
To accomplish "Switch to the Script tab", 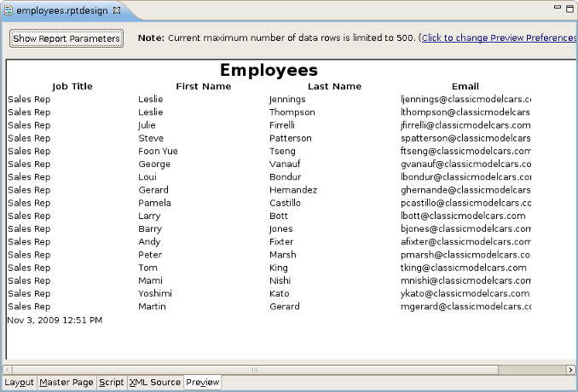I will 112,383.
